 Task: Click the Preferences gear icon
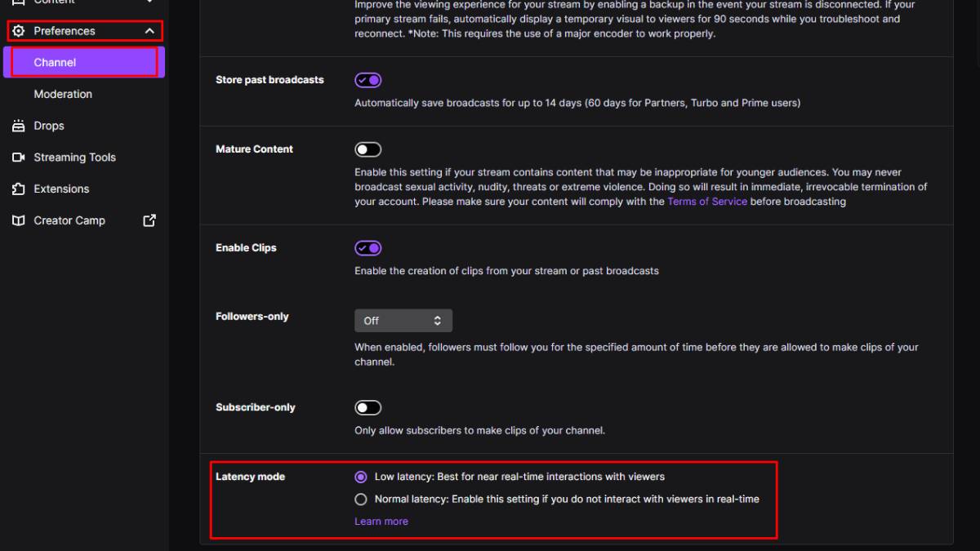point(18,30)
